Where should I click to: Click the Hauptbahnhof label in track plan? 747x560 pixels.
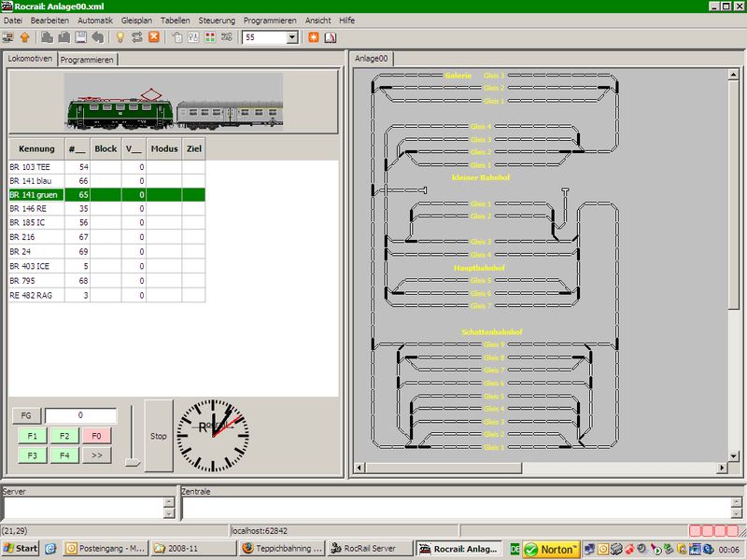[x=479, y=268]
